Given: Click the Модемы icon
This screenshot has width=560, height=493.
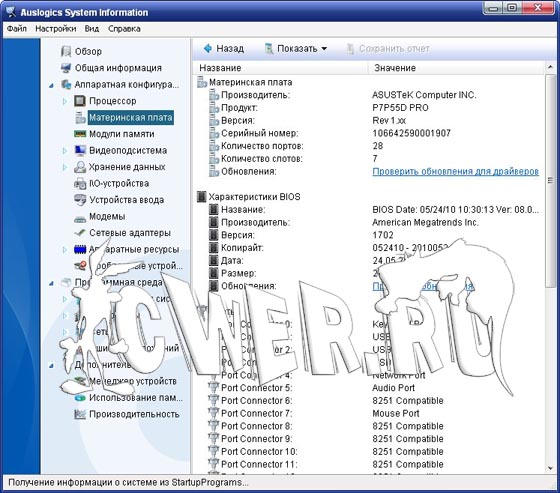Looking at the screenshot, I should point(80,218).
